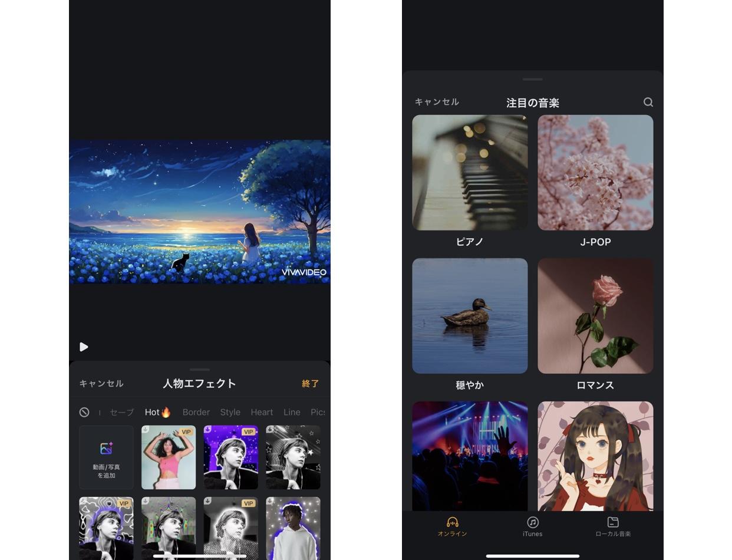Tap the music panel drag handle

(x=532, y=79)
